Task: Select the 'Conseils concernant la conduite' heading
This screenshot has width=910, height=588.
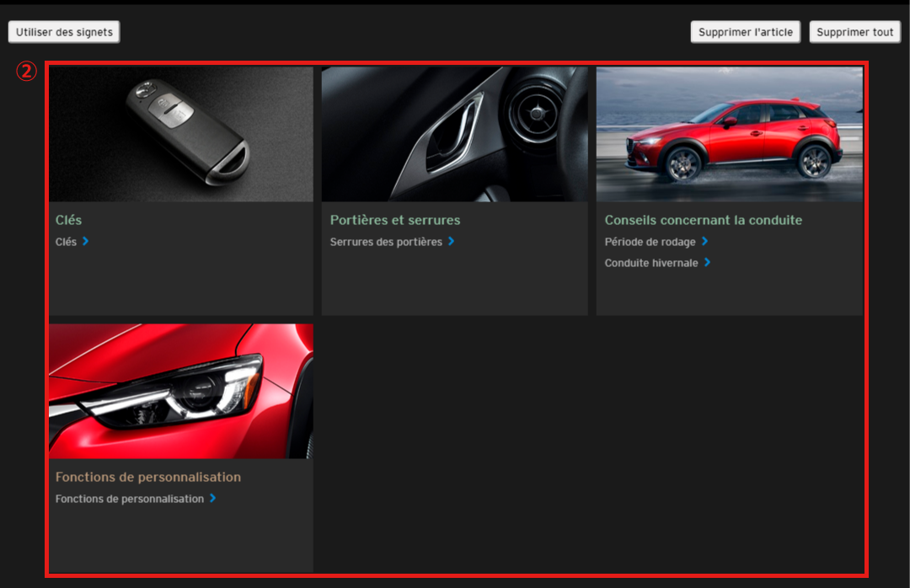Action: 703,220
